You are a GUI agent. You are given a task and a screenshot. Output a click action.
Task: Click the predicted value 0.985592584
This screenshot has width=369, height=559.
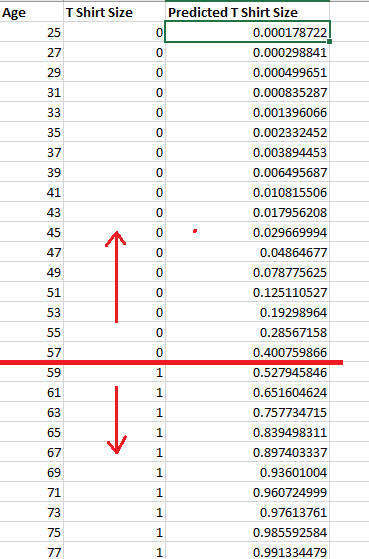point(247,532)
